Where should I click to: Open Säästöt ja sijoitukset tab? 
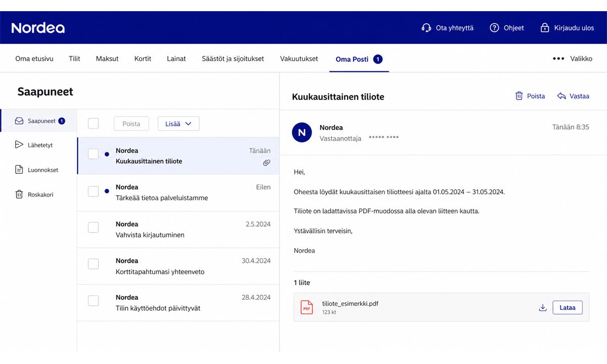pyautogui.click(x=233, y=59)
